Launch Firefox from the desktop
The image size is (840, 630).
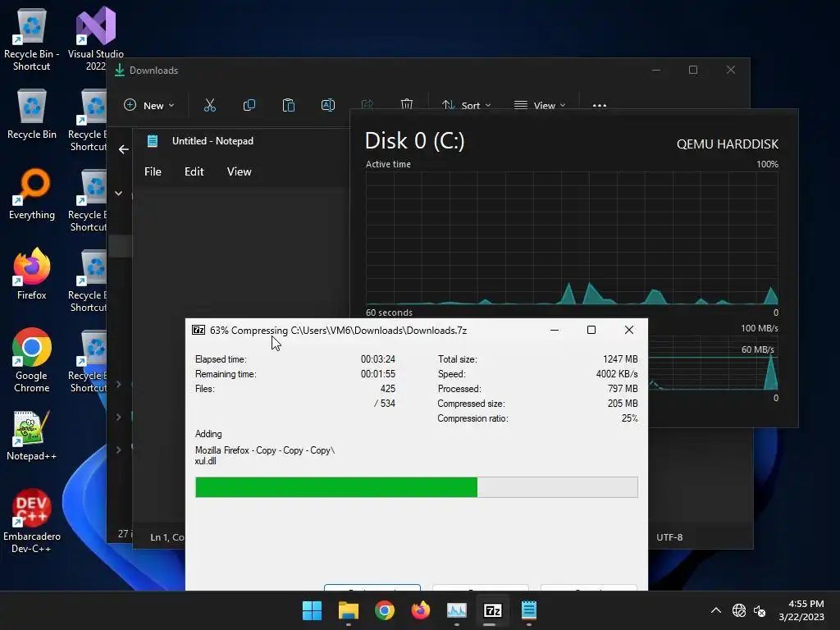(32, 274)
